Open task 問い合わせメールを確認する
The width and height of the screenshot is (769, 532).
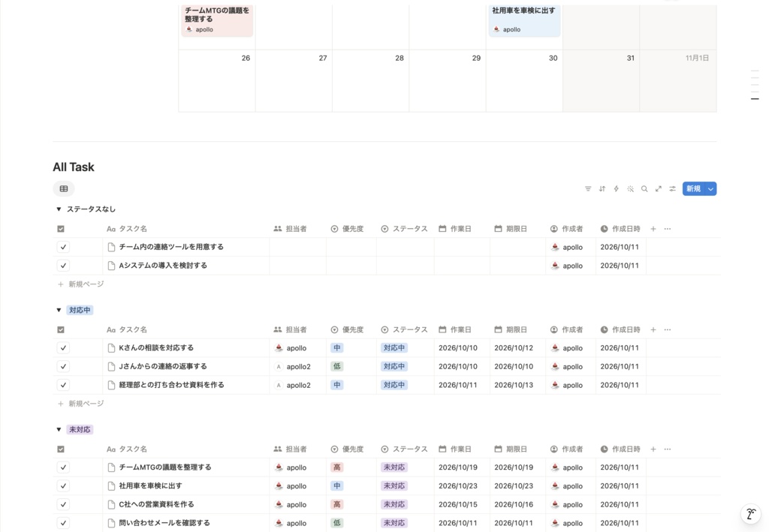(x=164, y=523)
